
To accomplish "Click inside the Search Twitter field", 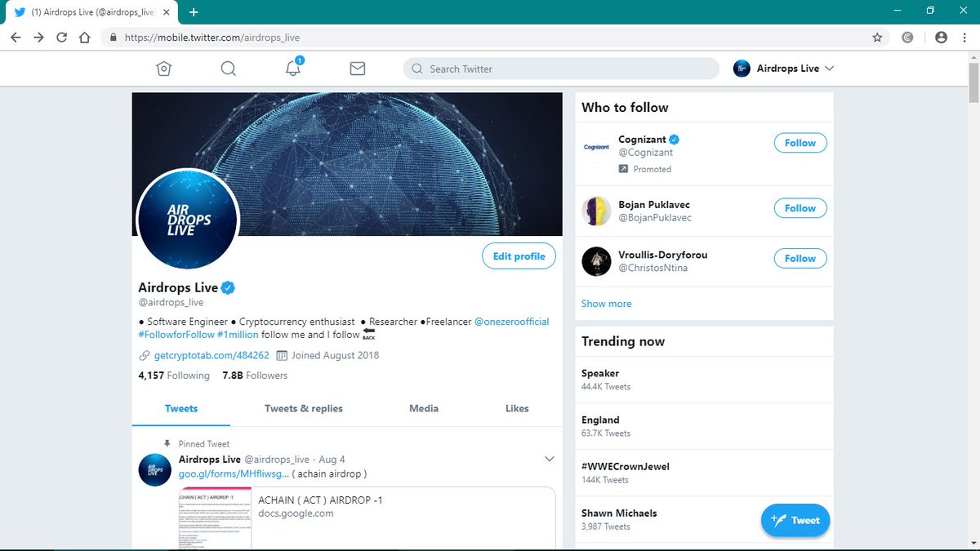I will pos(561,69).
